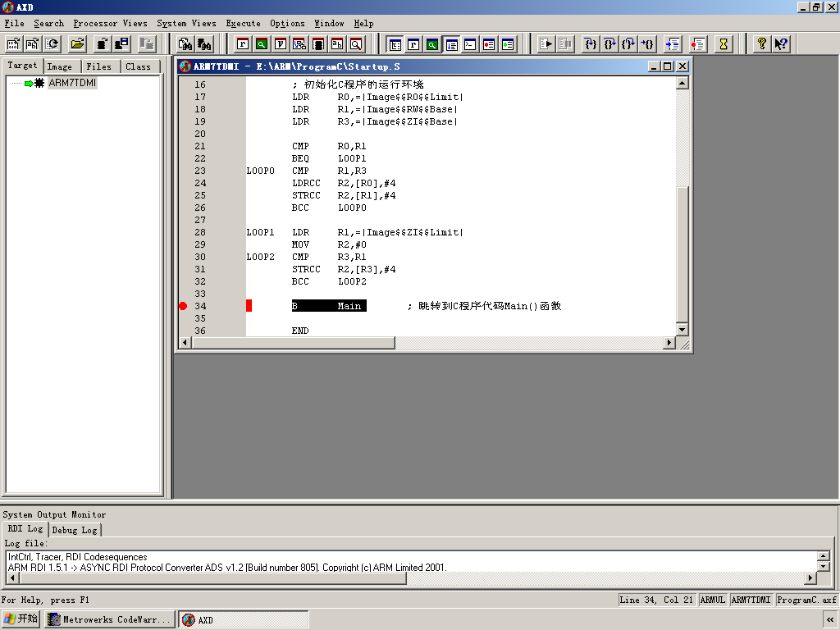Open the Window menu
The width and height of the screenshot is (840, 630).
pyautogui.click(x=329, y=24)
